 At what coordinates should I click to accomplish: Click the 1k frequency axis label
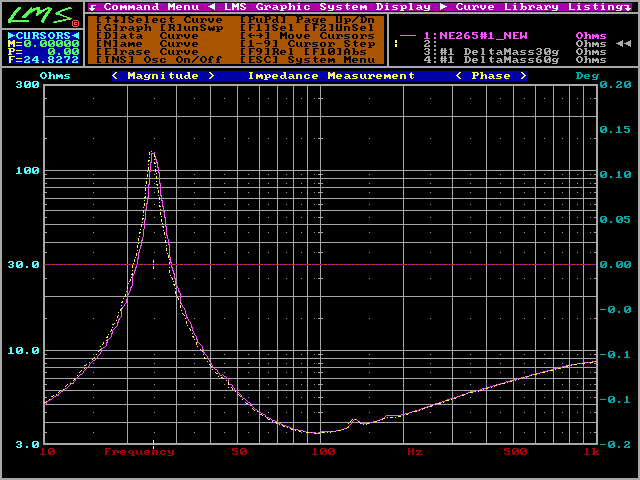(591, 452)
